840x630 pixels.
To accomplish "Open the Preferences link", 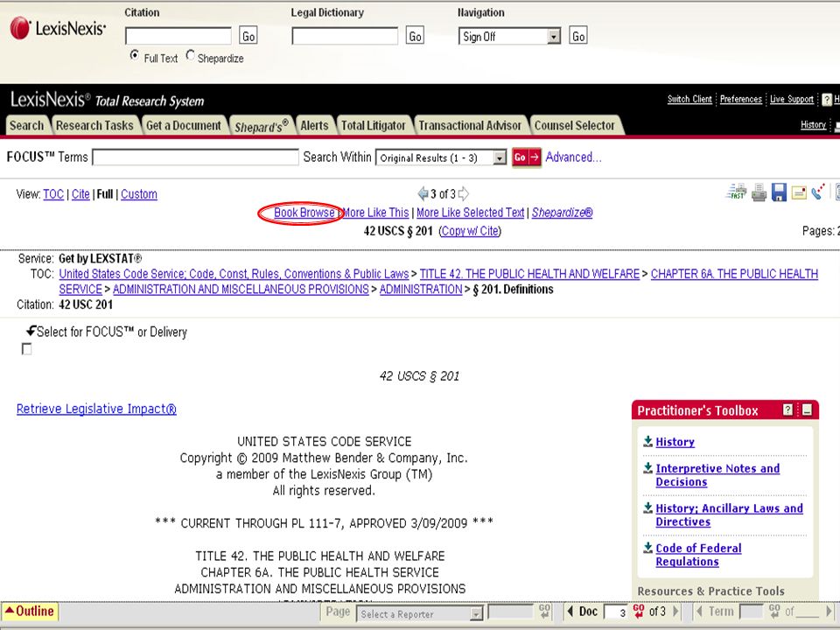I will click(x=741, y=99).
